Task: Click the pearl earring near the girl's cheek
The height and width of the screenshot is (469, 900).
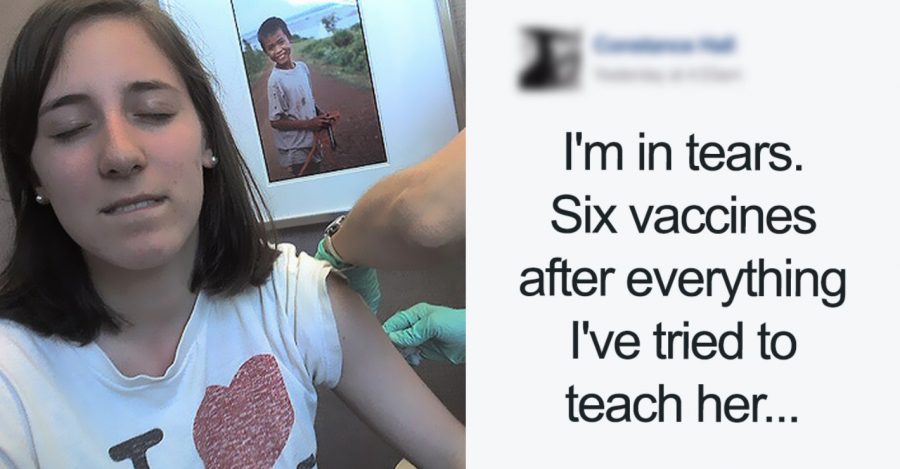Action: [x=211, y=160]
